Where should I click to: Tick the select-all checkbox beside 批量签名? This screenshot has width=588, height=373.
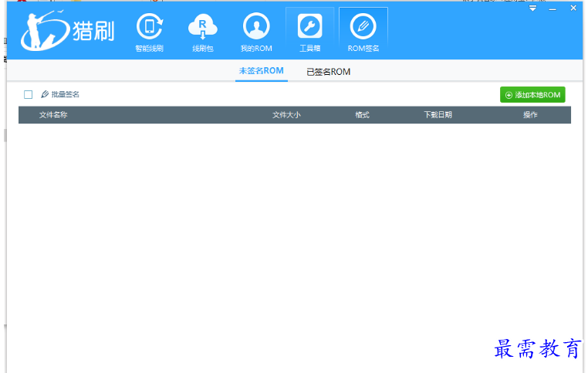pyautogui.click(x=28, y=94)
